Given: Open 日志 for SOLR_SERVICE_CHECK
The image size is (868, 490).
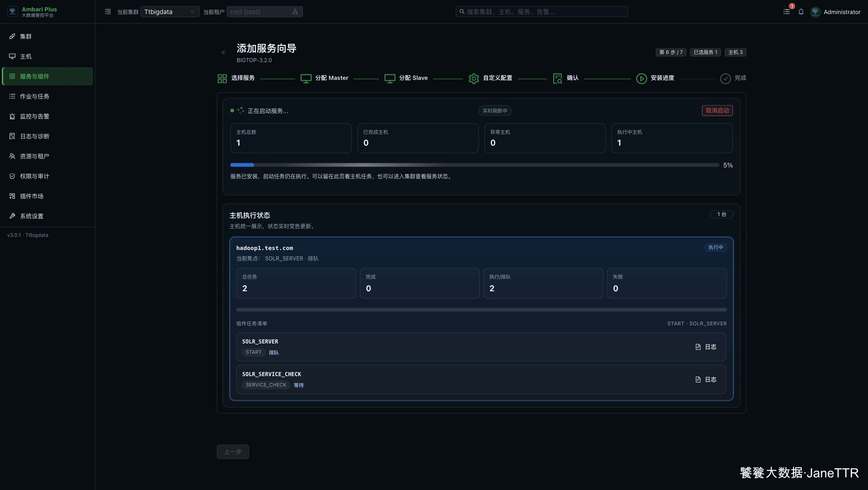Looking at the screenshot, I should 706,380.
